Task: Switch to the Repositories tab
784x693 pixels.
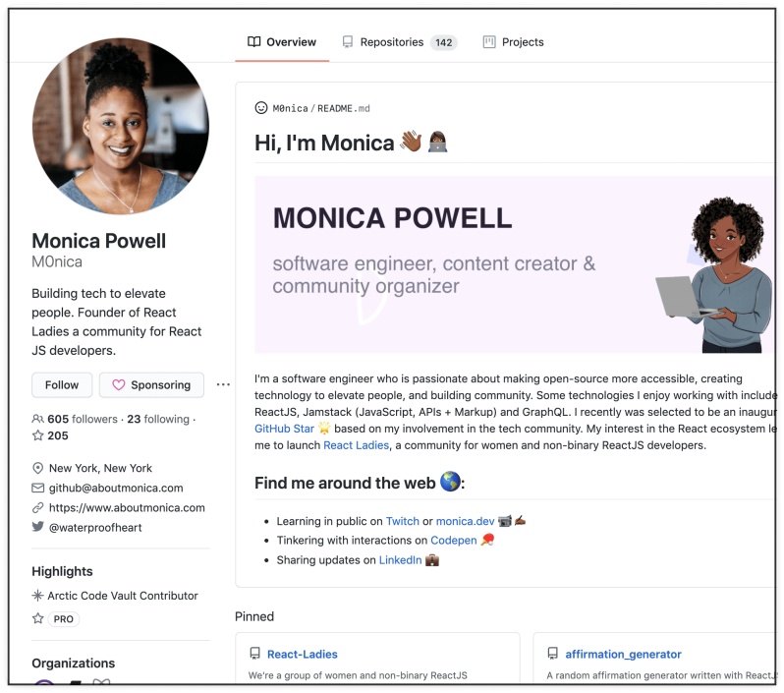Action: (399, 42)
